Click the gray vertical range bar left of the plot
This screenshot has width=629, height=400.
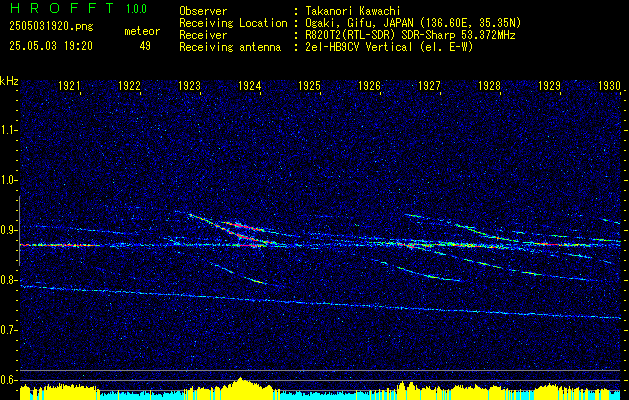point(19,231)
